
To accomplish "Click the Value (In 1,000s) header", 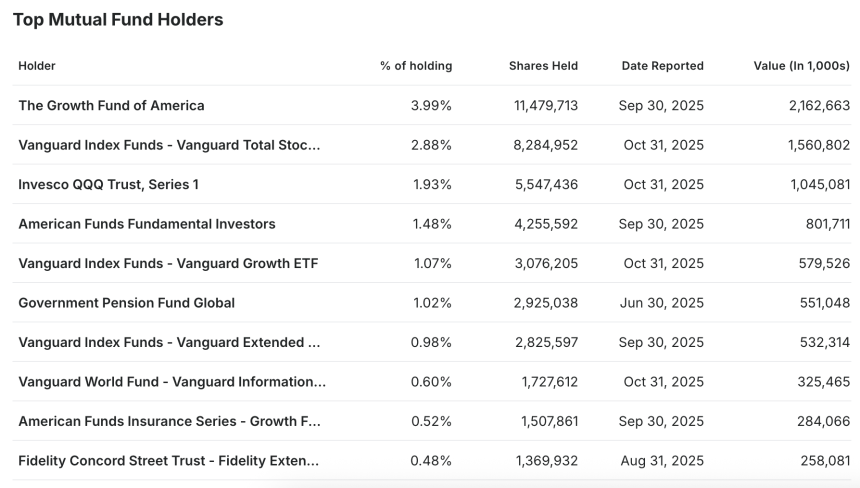I will 801,66.
